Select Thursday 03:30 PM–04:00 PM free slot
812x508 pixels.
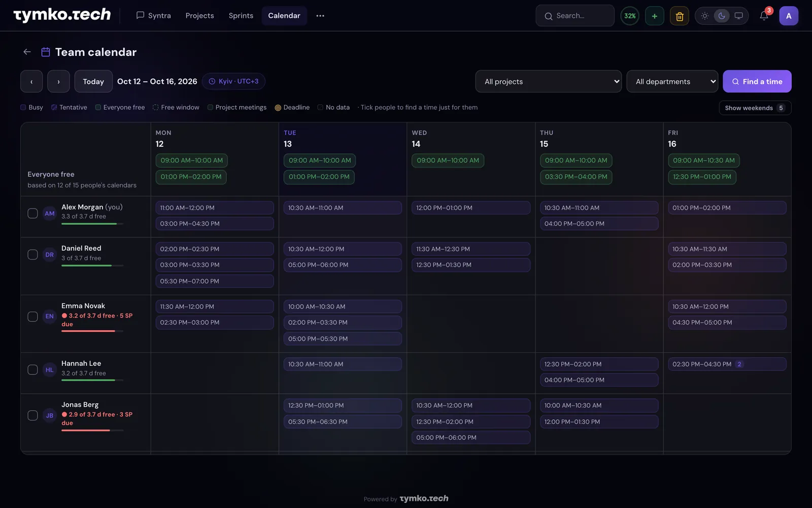[576, 177]
